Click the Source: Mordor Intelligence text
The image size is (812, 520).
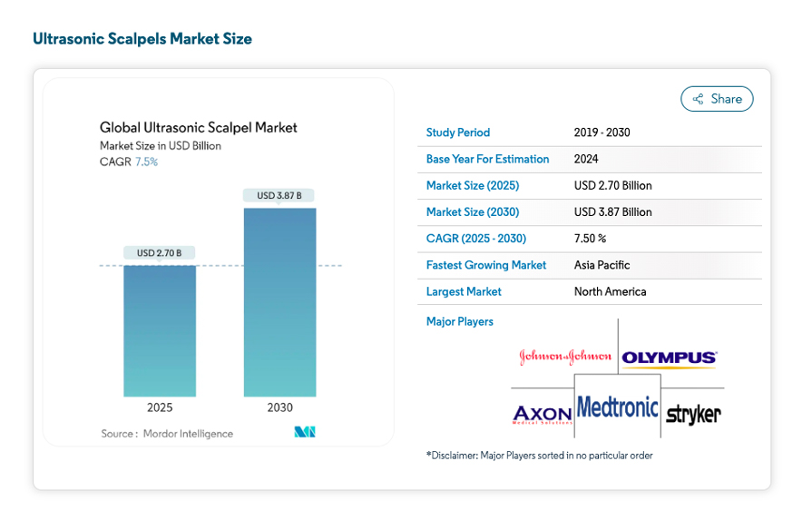[167, 434]
